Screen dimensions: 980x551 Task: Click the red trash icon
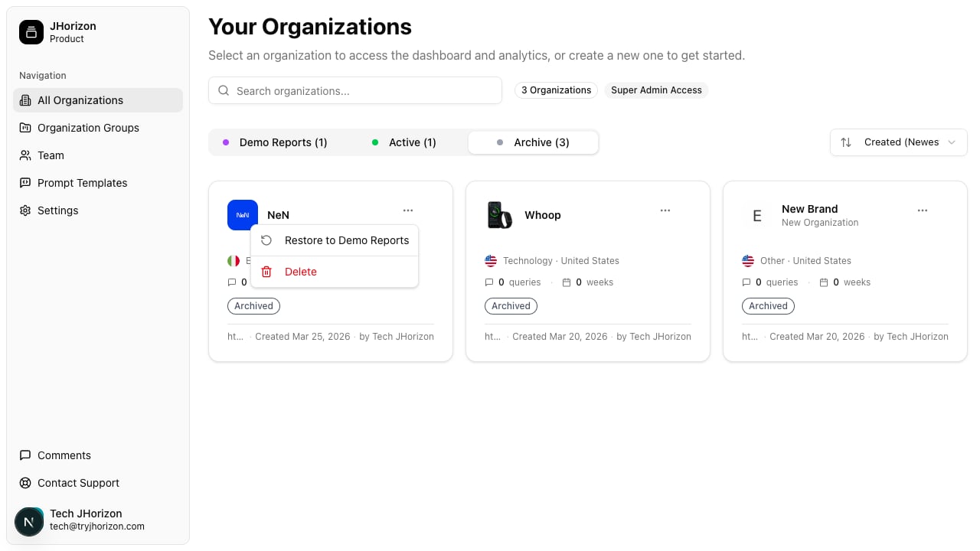click(x=266, y=272)
